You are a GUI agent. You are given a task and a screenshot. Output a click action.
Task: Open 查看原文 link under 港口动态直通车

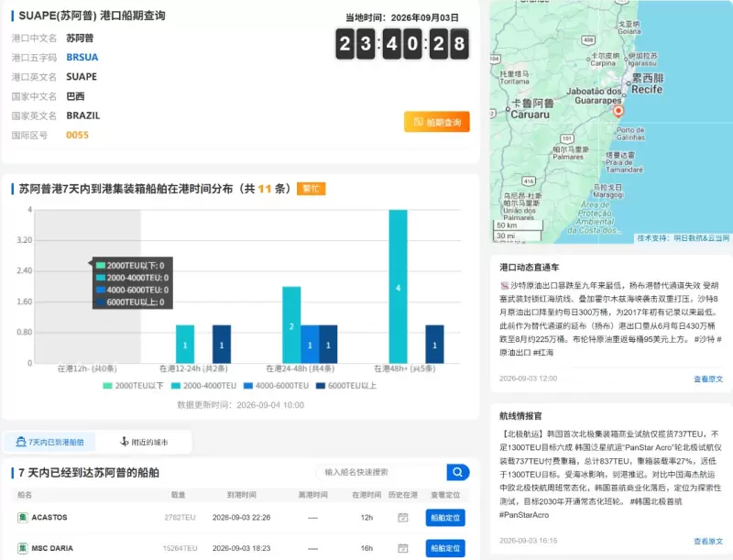point(708,379)
